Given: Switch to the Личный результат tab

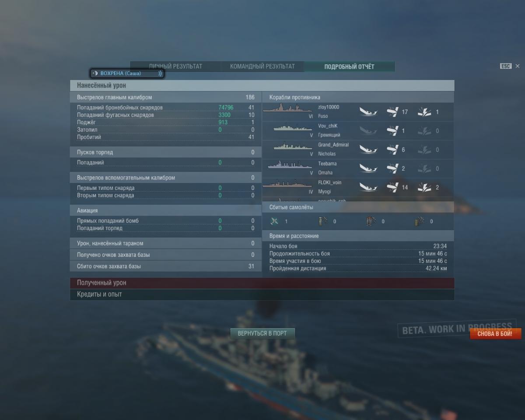Looking at the screenshot, I should pos(175,66).
